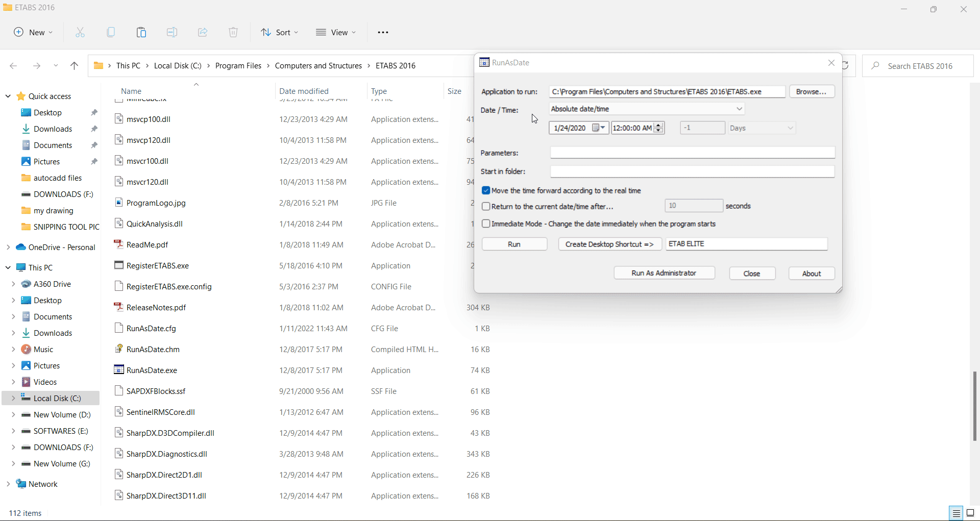Click the Share icon in Explorer toolbar

click(203, 32)
